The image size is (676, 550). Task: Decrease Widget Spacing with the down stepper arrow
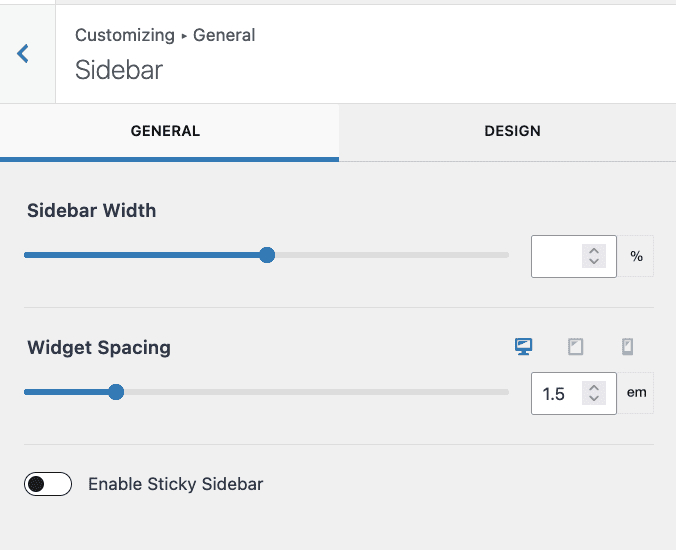click(594, 398)
